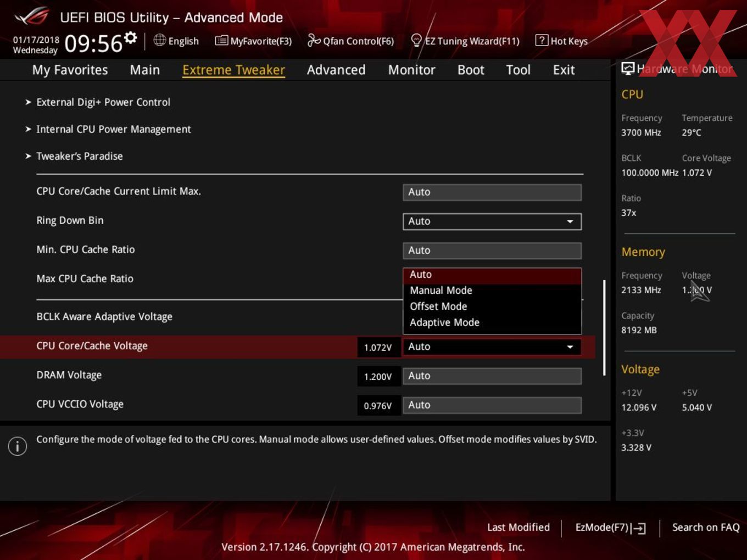Choose Manual Mode in the dropdown list

tap(492, 290)
